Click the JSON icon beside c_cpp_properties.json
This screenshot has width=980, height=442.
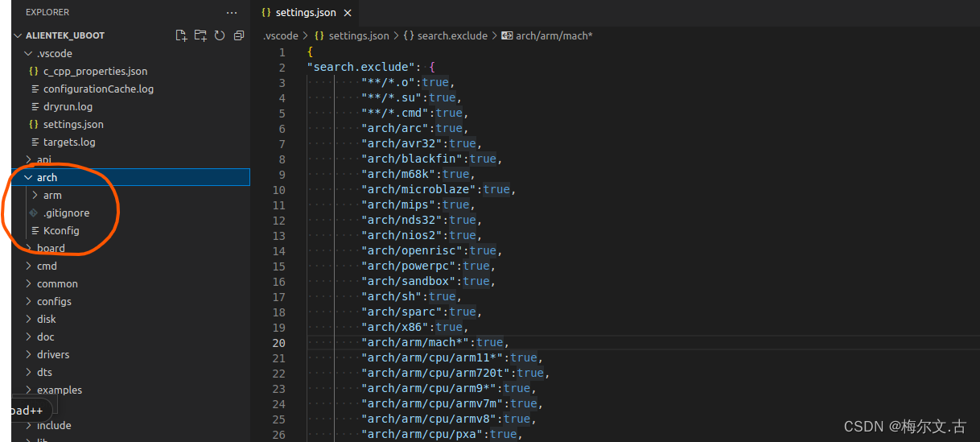[34, 71]
